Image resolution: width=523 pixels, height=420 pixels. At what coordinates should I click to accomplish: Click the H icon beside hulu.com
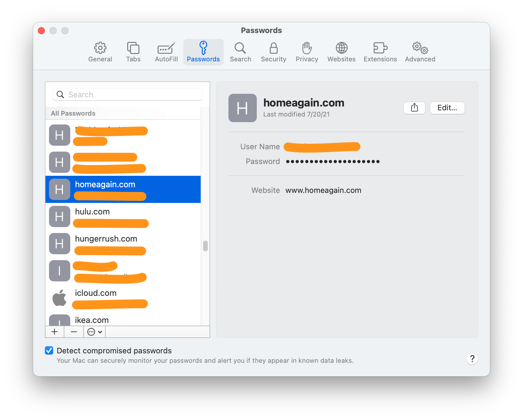pos(60,216)
